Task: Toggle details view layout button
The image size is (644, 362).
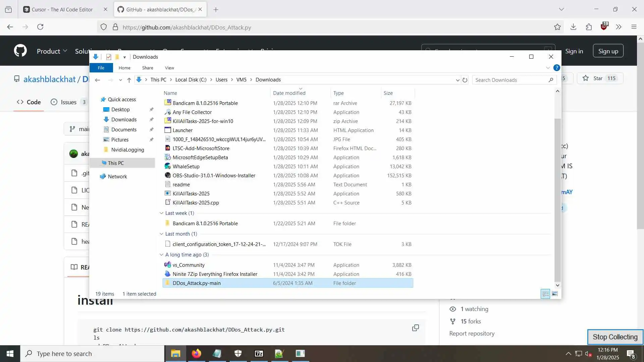Action: coord(545,294)
